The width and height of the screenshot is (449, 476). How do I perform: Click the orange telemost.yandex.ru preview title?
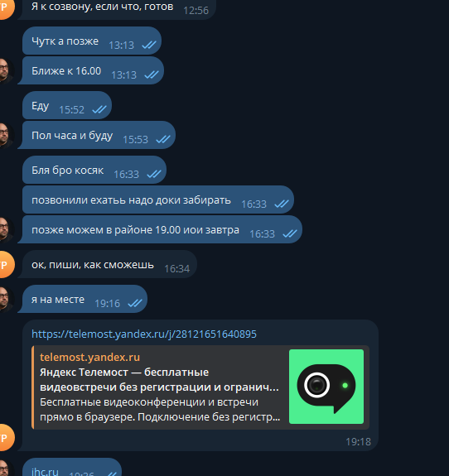point(90,357)
